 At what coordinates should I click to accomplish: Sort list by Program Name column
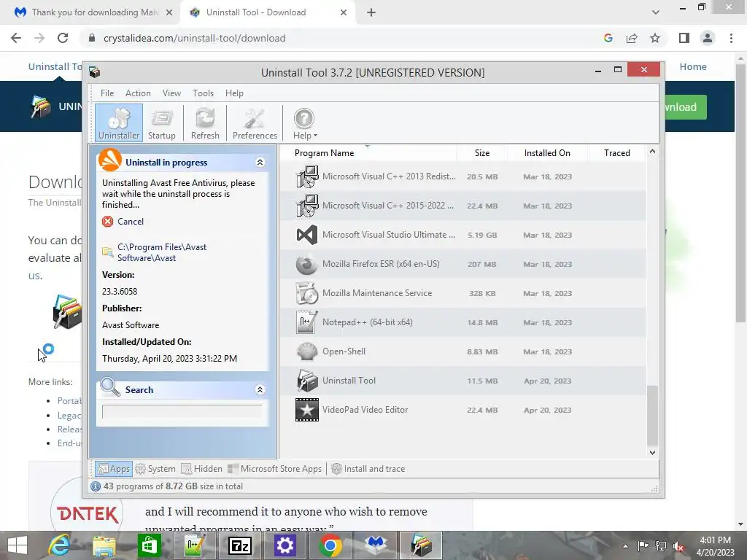coord(324,153)
